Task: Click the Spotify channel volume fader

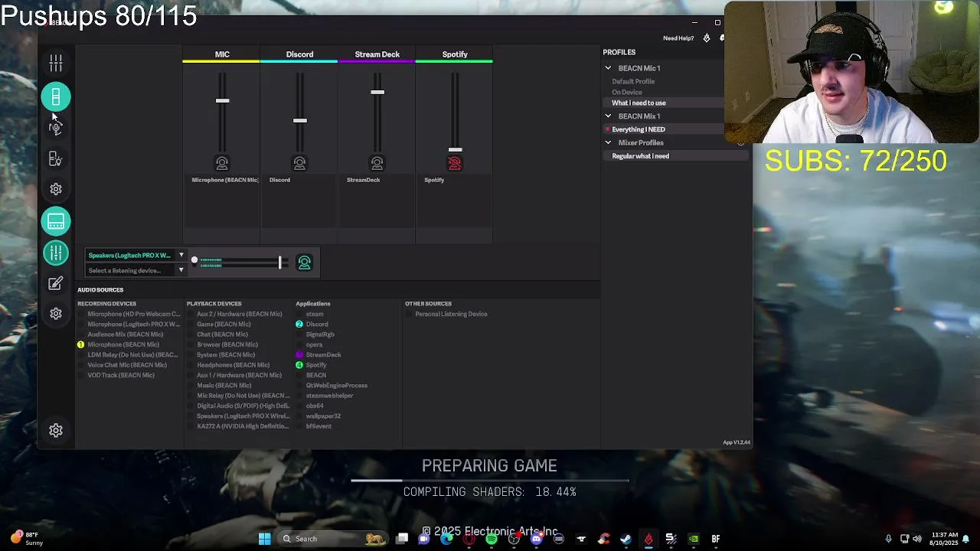Action: pos(455,150)
